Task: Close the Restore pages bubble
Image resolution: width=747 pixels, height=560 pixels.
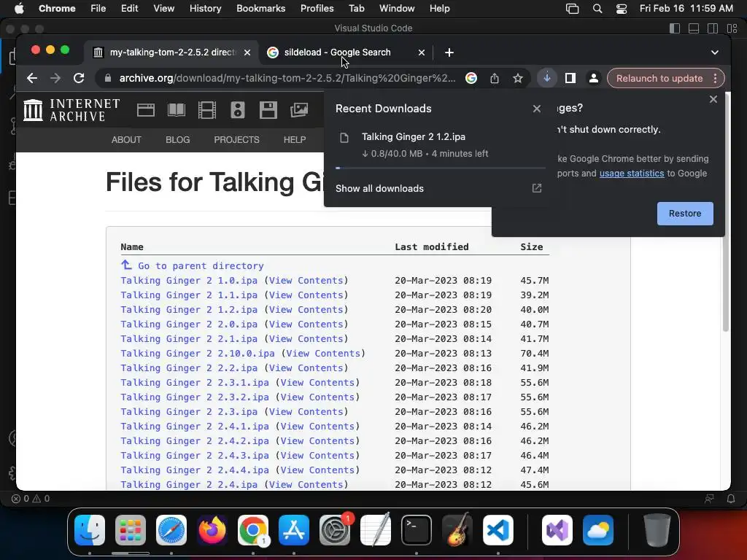Action: coord(713,99)
